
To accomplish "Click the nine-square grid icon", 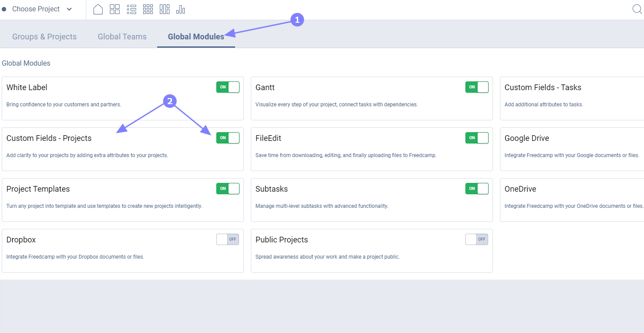I will (148, 9).
